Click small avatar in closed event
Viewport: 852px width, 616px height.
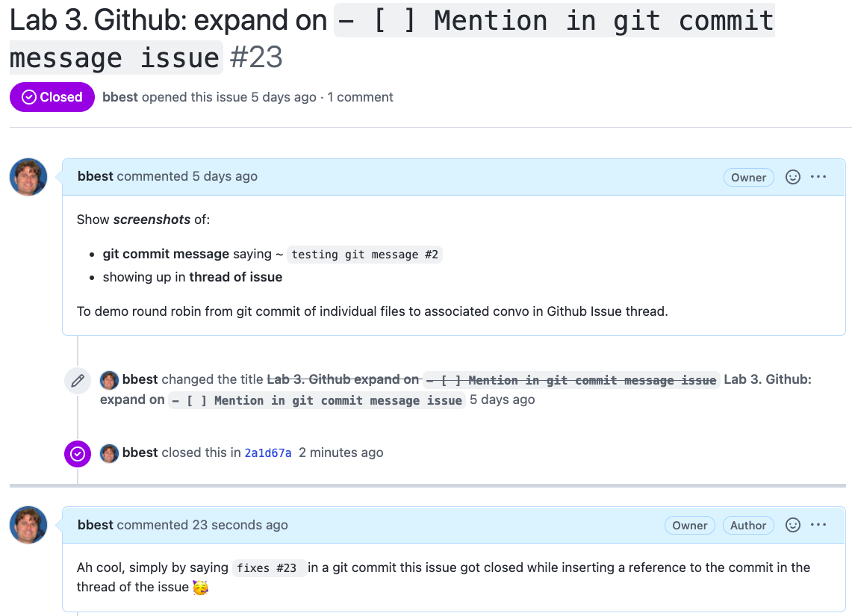pos(109,453)
